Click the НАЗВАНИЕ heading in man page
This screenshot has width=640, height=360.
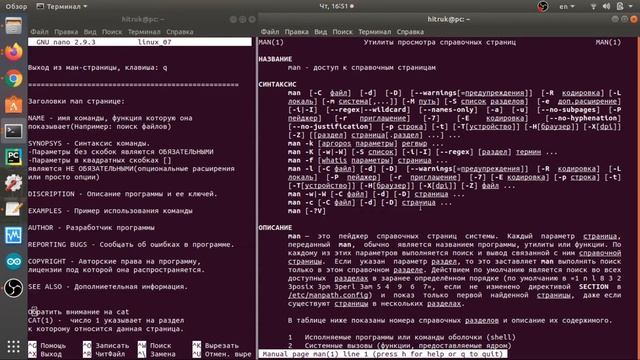[275, 59]
